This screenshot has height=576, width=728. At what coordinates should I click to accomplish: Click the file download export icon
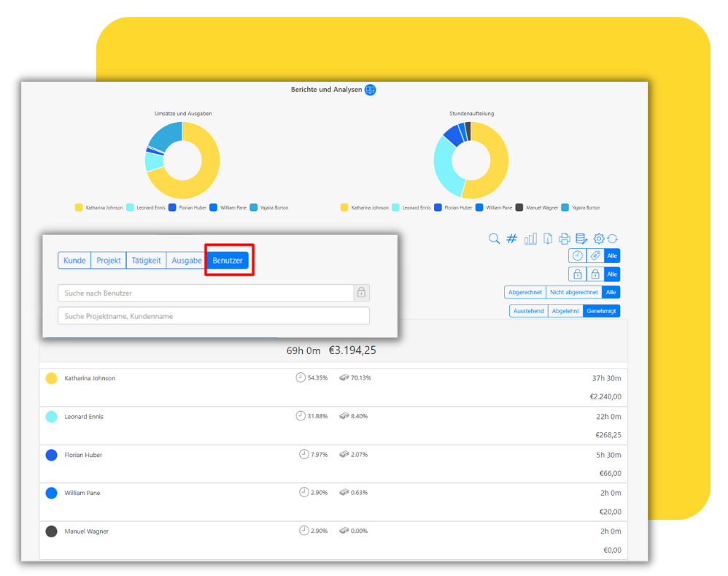(548, 239)
